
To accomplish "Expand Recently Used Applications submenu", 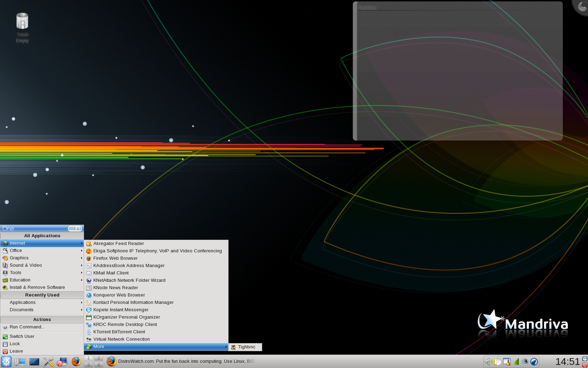I will pyautogui.click(x=42, y=302).
